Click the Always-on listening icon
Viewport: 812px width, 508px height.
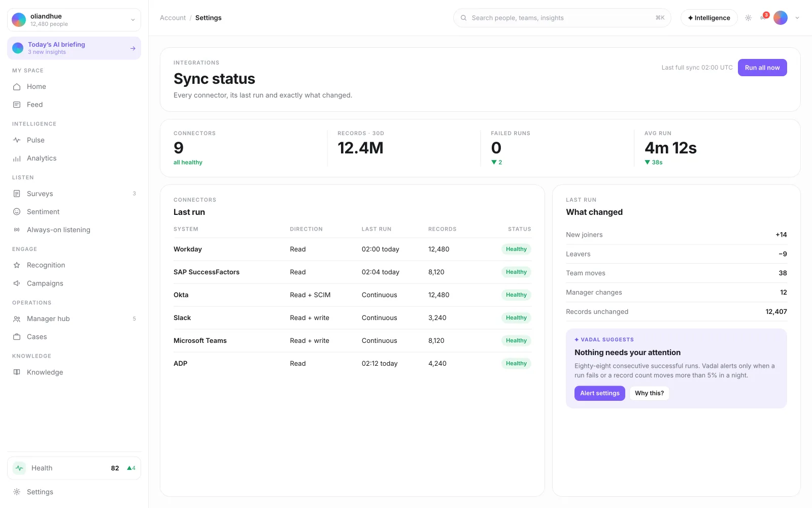pyautogui.click(x=17, y=230)
